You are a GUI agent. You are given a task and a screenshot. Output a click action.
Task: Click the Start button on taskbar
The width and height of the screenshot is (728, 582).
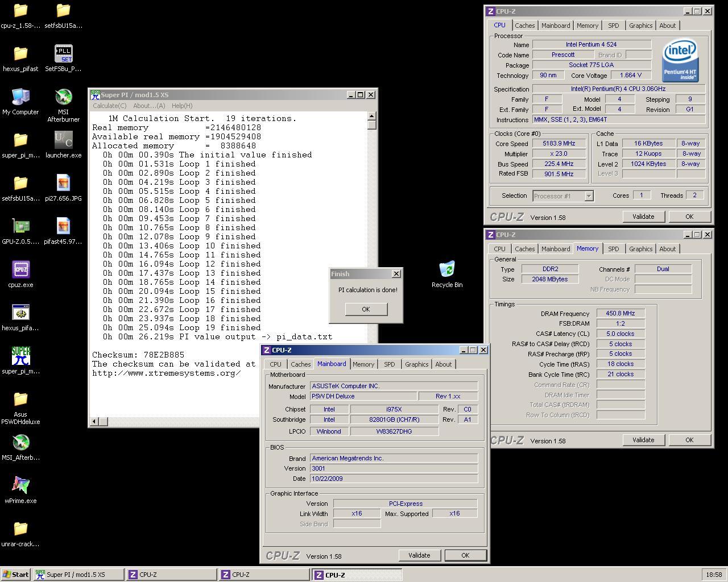(16, 575)
